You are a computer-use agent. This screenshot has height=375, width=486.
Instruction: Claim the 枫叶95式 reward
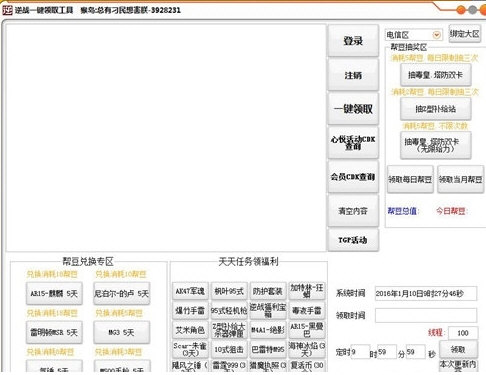coord(229,291)
